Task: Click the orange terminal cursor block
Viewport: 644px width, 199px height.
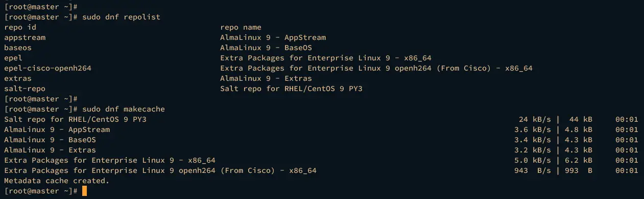Action: tap(84, 191)
